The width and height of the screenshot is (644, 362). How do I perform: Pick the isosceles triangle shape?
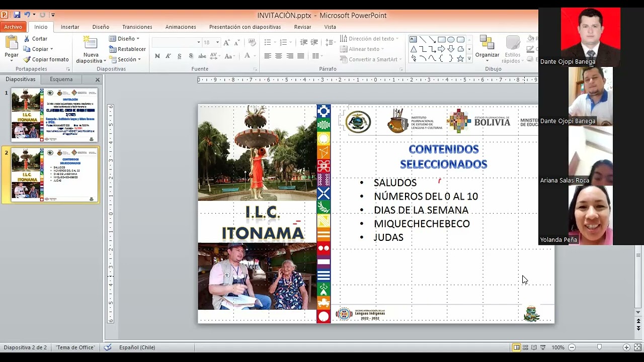[x=413, y=49]
